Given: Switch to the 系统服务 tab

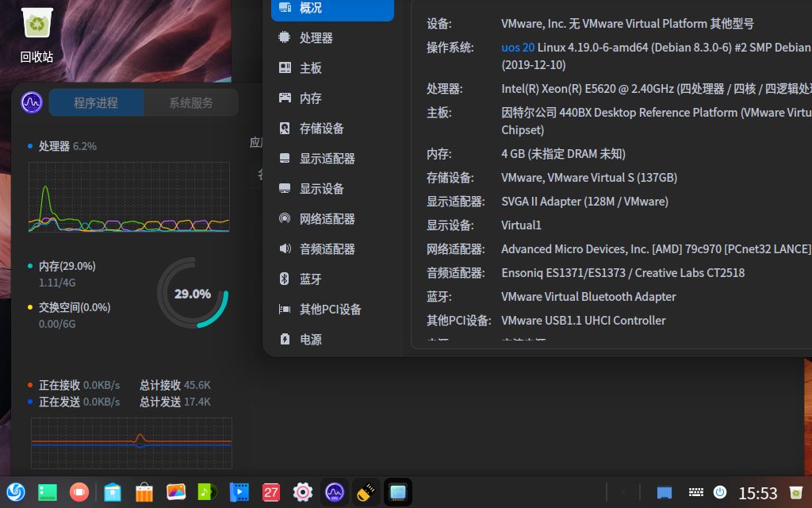Looking at the screenshot, I should click(190, 102).
